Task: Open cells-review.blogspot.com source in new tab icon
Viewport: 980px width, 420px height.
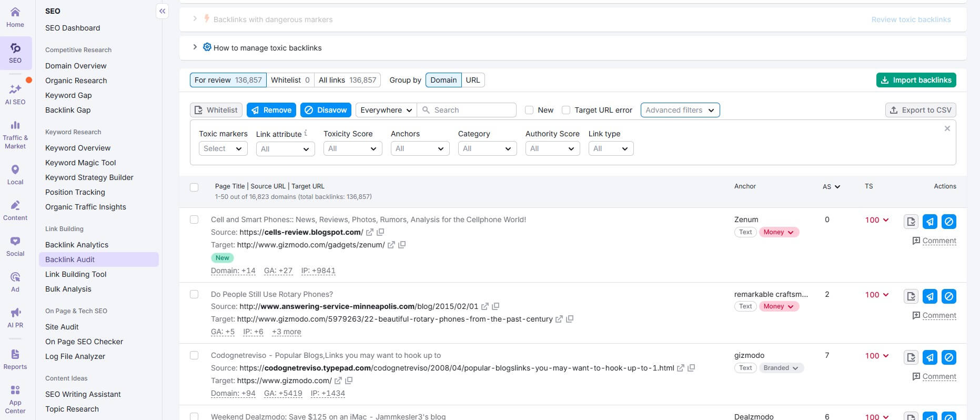Action: coord(370,232)
